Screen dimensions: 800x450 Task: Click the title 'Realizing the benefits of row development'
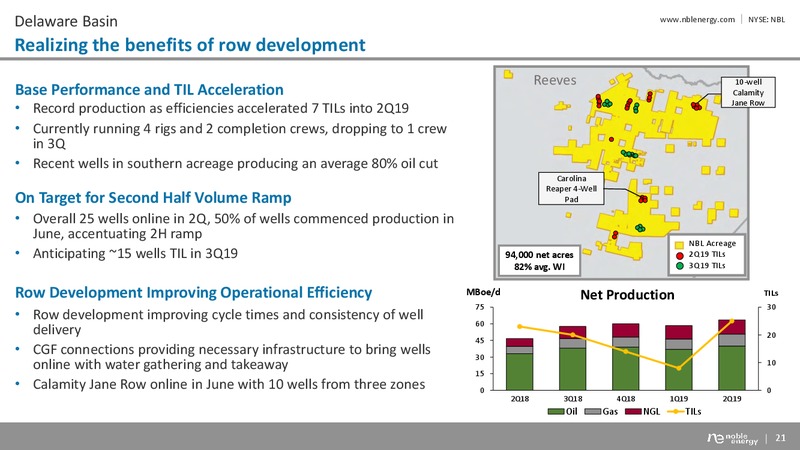[190, 45]
